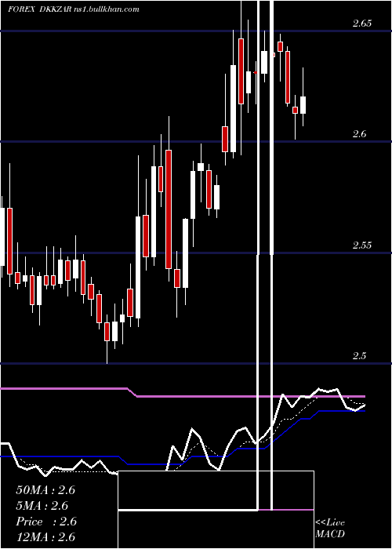The height and width of the screenshot is (549, 392).
Task: Click the 2.65 price axis label
Action: pyautogui.click(x=362, y=24)
